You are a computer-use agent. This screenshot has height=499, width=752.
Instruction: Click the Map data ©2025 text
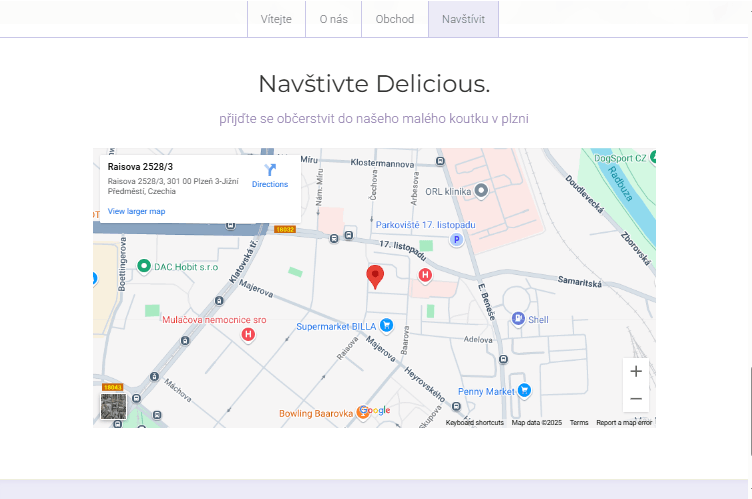(537, 423)
